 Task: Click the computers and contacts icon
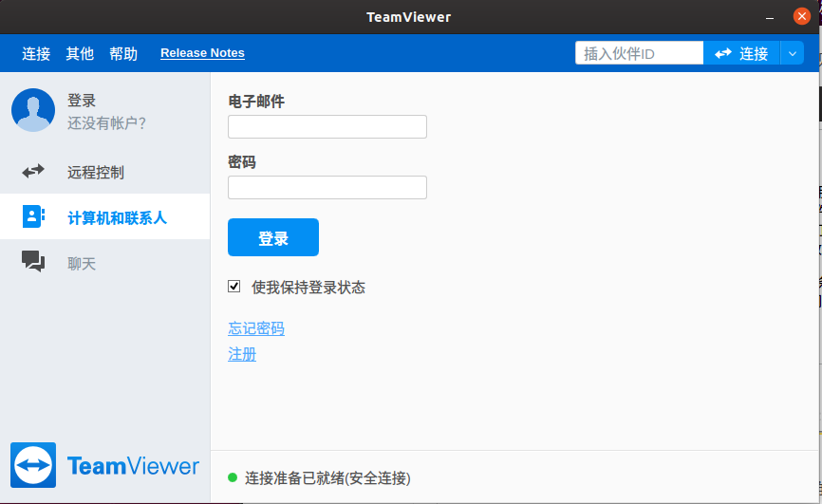[33, 216]
